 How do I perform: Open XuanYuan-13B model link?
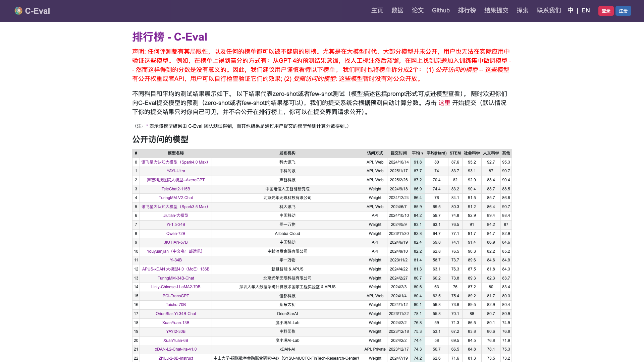click(x=176, y=323)
